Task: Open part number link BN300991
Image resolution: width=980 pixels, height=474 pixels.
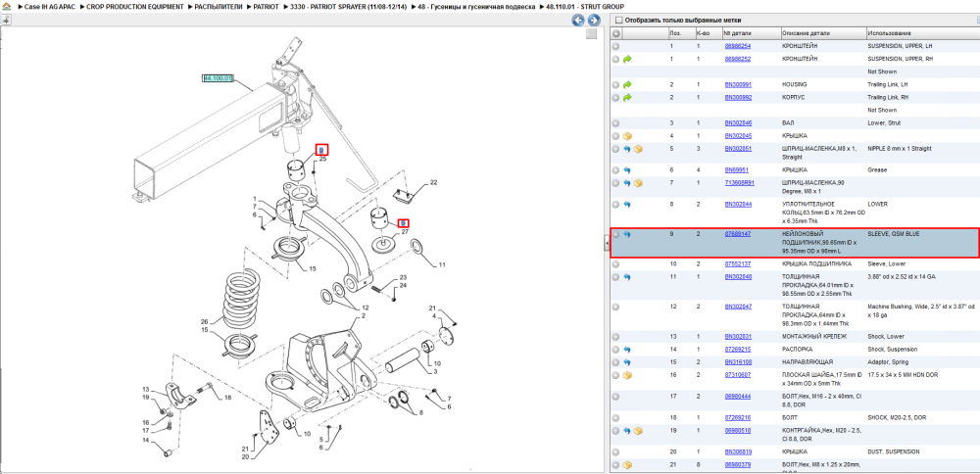Action: [x=738, y=84]
